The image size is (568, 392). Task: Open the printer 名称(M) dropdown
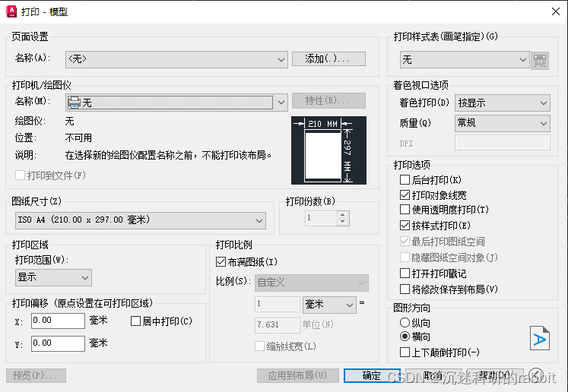[176, 103]
